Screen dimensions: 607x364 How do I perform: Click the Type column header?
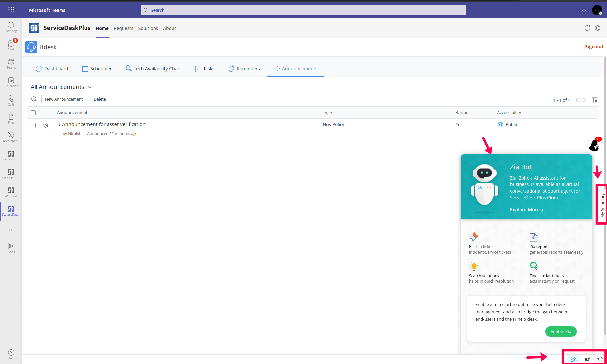327,113
